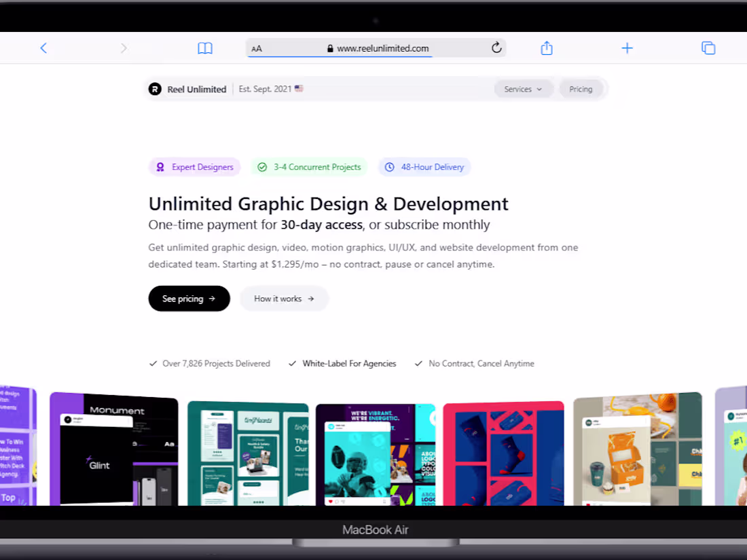Navigate back with the left arrow

click(43, 48)
